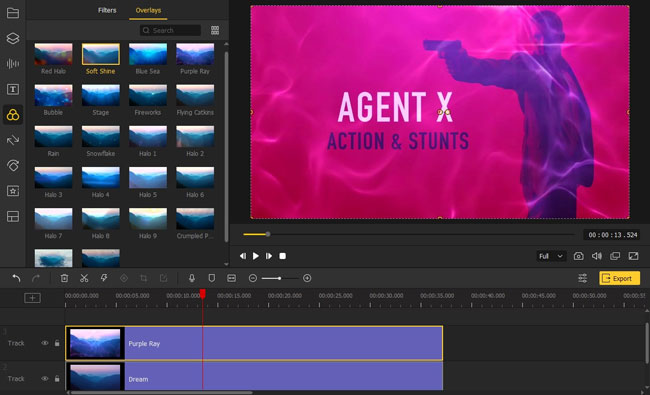This screenshot has height=395, width=650.
Task: Click the timeline zoom slider handle
Action: point(280,278)
